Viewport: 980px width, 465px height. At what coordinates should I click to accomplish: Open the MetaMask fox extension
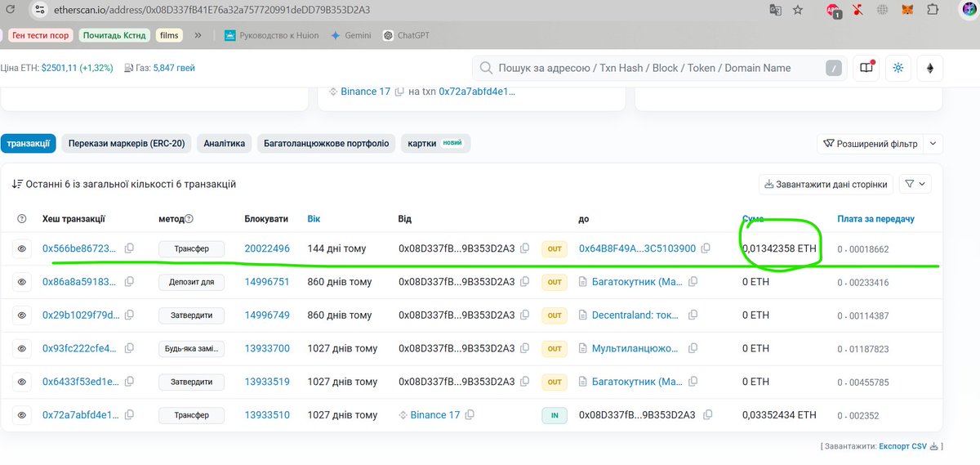point(907,10)
